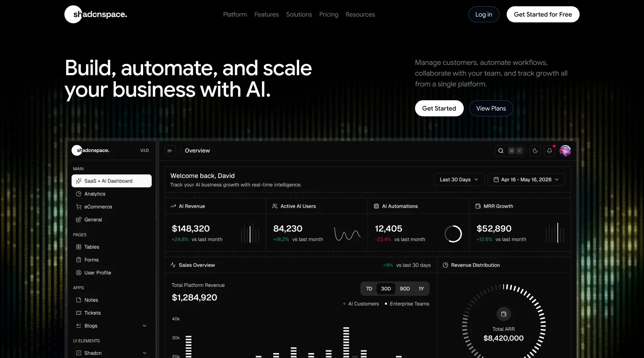
Task: Click the Tickets icon in sidebar
Action: [79, 313]
